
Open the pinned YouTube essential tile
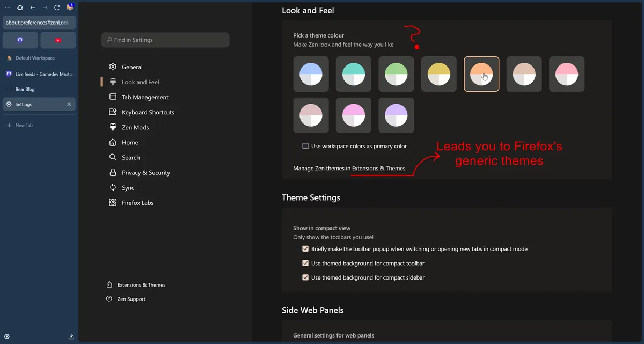click(x=58, y=40)
